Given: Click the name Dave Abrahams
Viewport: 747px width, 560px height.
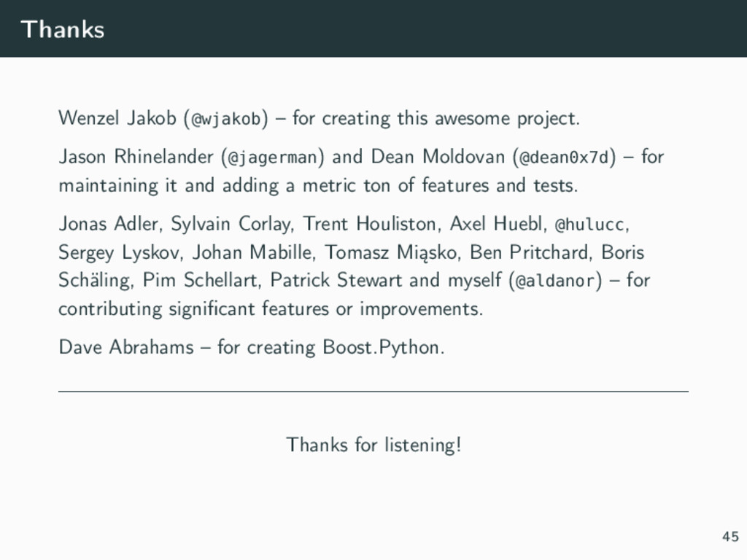Looking at the screenshot, I should 125,346.
